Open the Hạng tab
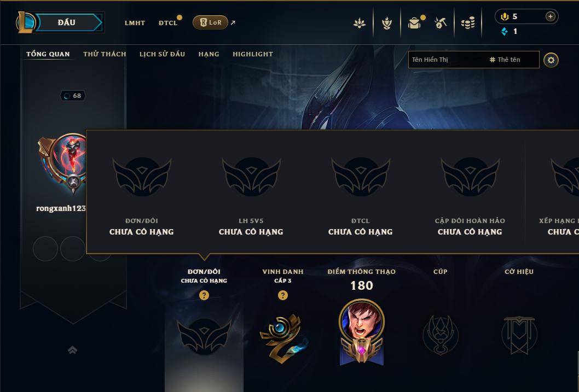The width and height of the screenshot is (579, 392). (209, 54)
